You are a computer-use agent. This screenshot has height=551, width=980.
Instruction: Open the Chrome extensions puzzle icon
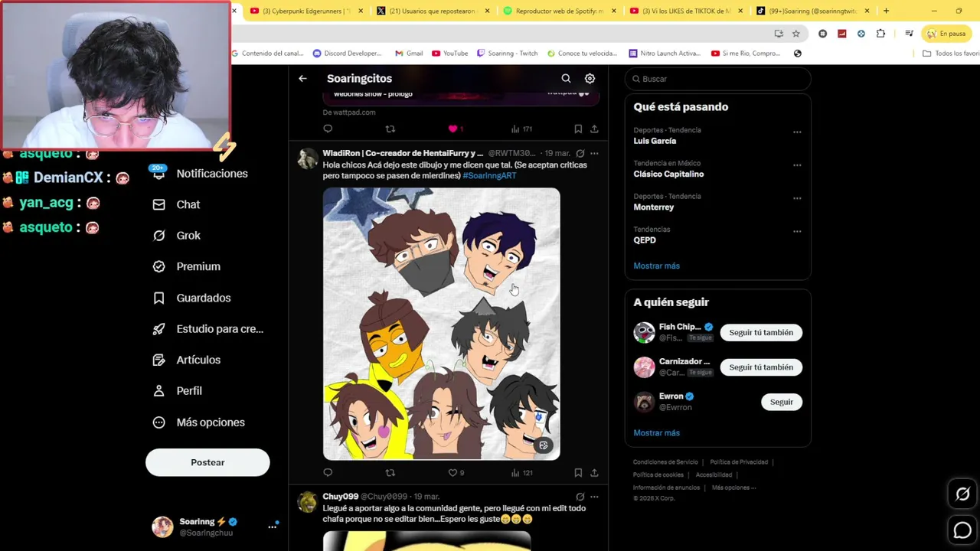click(x=880, y=34)
